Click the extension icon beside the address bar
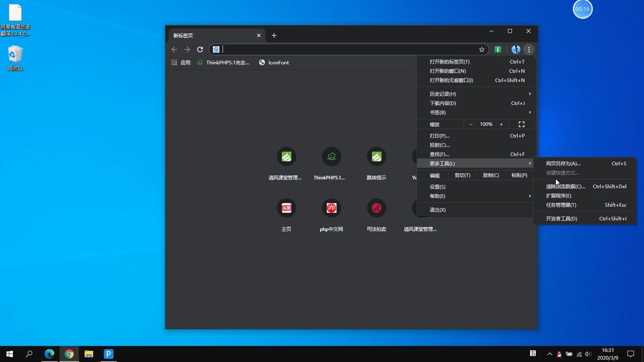 (x=497, y=49)
